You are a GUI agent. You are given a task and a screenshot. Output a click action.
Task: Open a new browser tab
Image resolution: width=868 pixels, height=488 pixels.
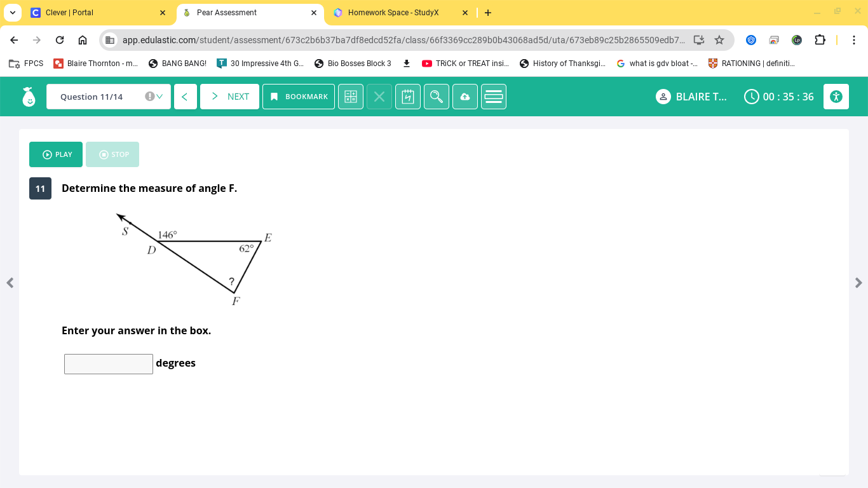pos(488,13)
